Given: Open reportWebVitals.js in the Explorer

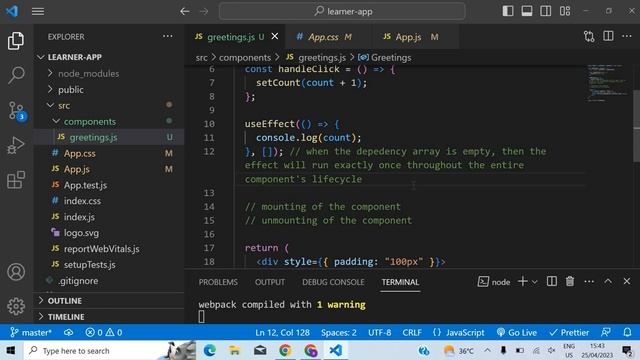Looking at the screenshot, I should pyautogui.click(x=101, y=249).
